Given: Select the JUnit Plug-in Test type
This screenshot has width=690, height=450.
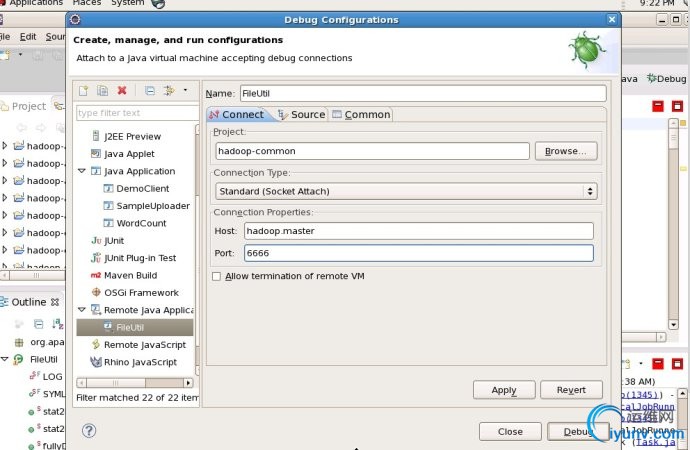Looking at the screenshot, I should 140,258.
